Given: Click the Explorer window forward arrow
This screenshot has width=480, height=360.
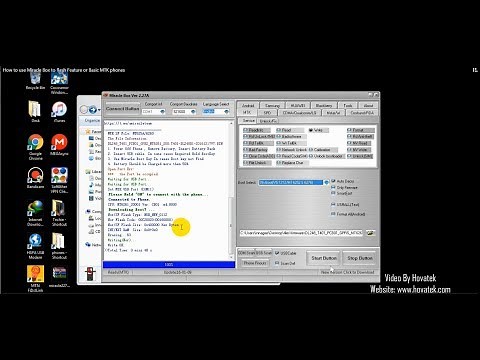Looking at the screenshot, I should pos(93,109).
